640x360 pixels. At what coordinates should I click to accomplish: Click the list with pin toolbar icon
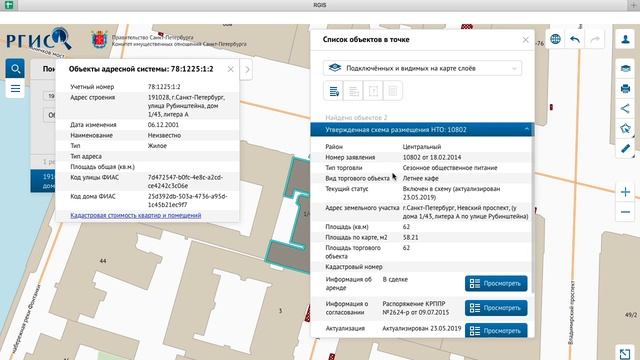point(334,91)
